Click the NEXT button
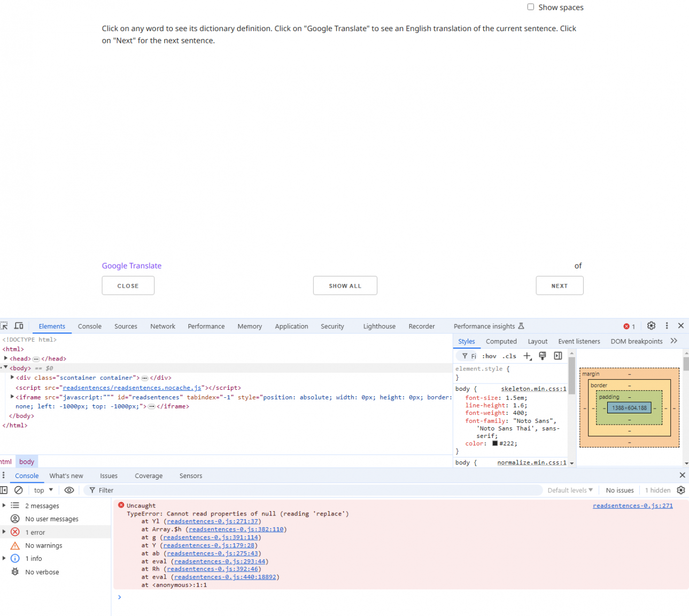Screen dimensions: 689x616 click(560, 286)
